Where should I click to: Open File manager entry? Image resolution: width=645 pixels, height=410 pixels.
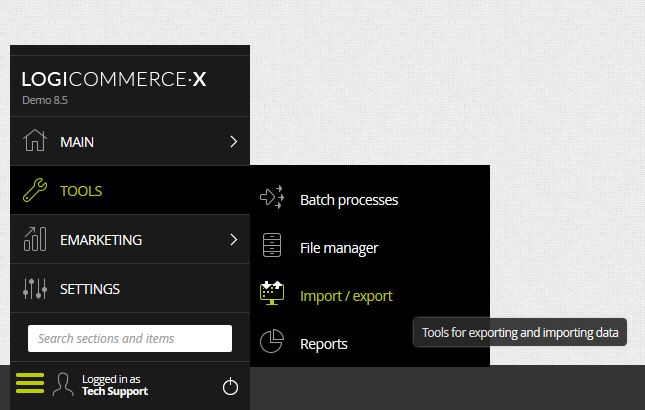point(339,248)
